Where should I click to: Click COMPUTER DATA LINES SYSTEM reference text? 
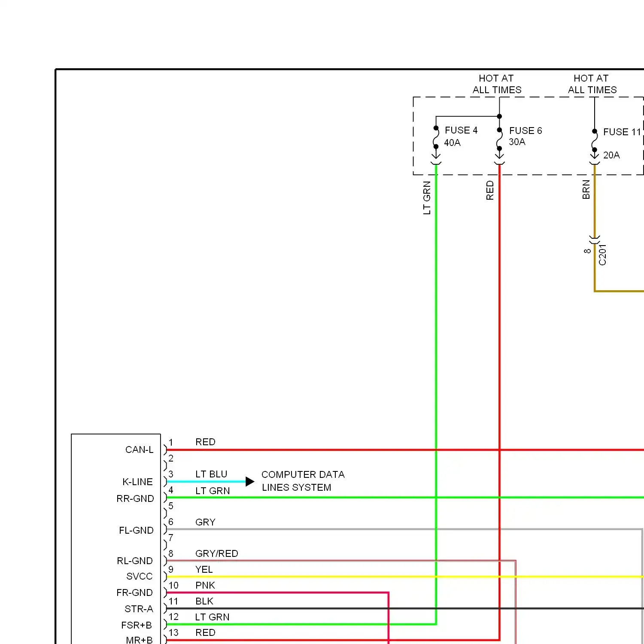click(303, 481)
